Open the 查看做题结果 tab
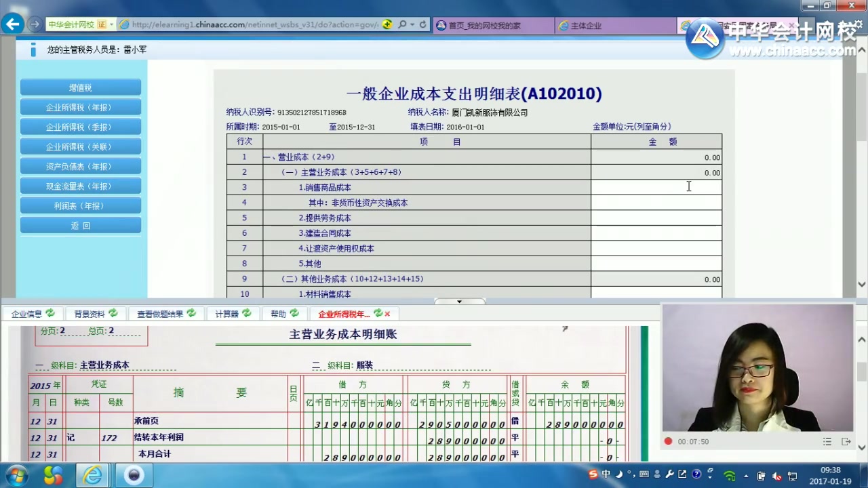This screenshot has height=488, width=868. (160, 314)
